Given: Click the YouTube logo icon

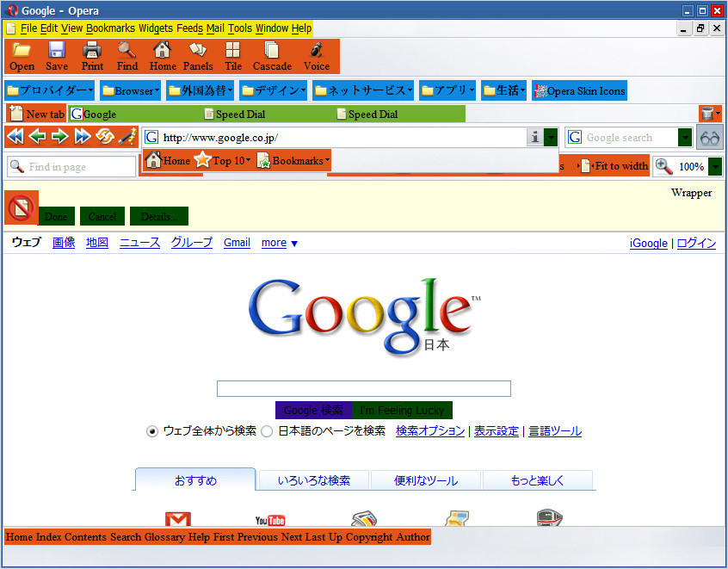Looking at the screenshot, I should (269, 520).
